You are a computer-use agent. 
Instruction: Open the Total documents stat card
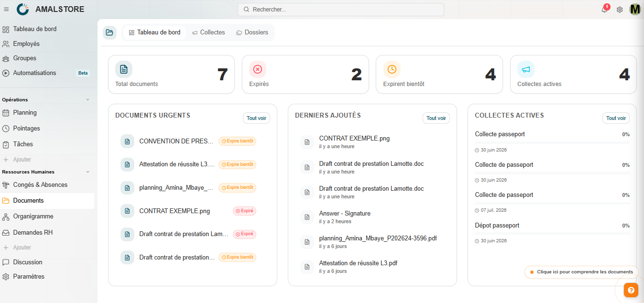click(x=171, y=74)
